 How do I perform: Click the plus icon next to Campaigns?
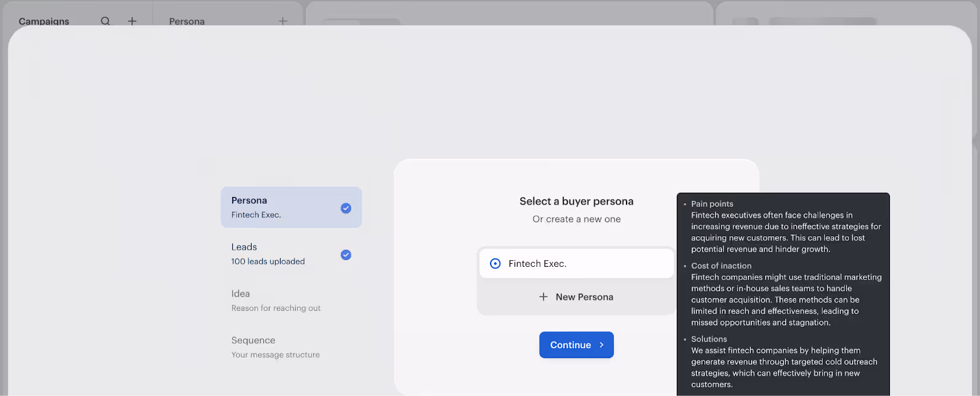point(132,21)
